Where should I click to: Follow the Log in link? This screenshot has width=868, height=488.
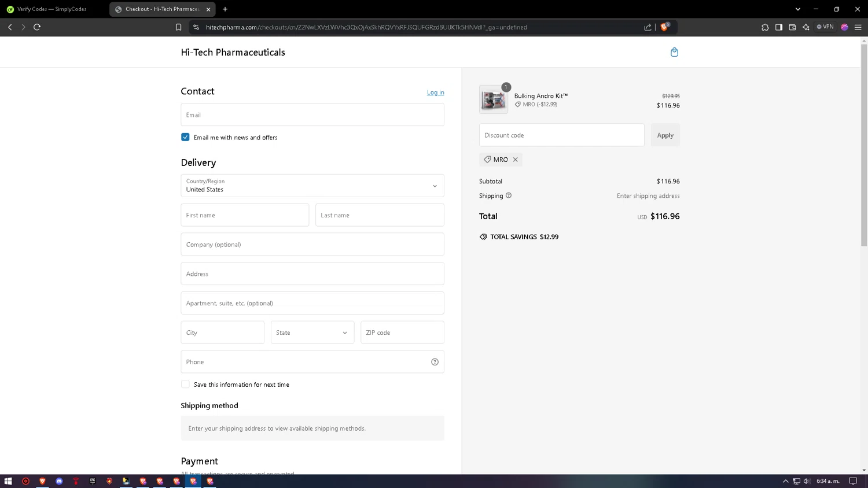click(x=436, y=93)
